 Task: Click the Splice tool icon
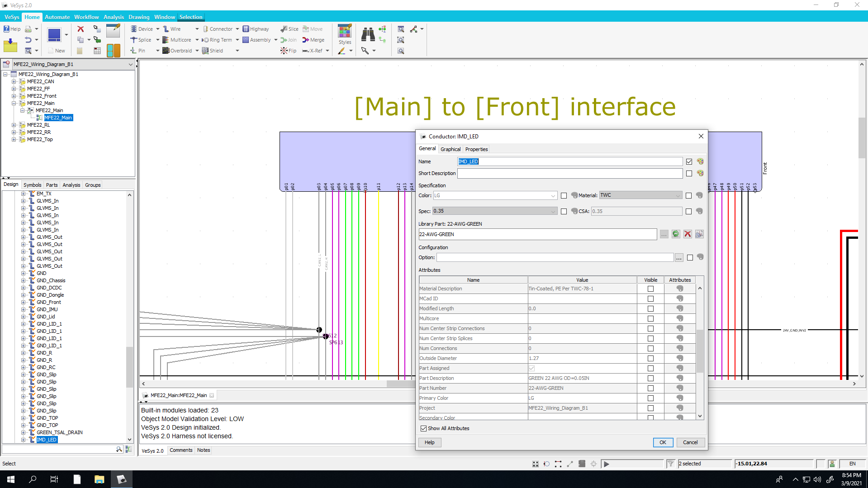point(134,40)
